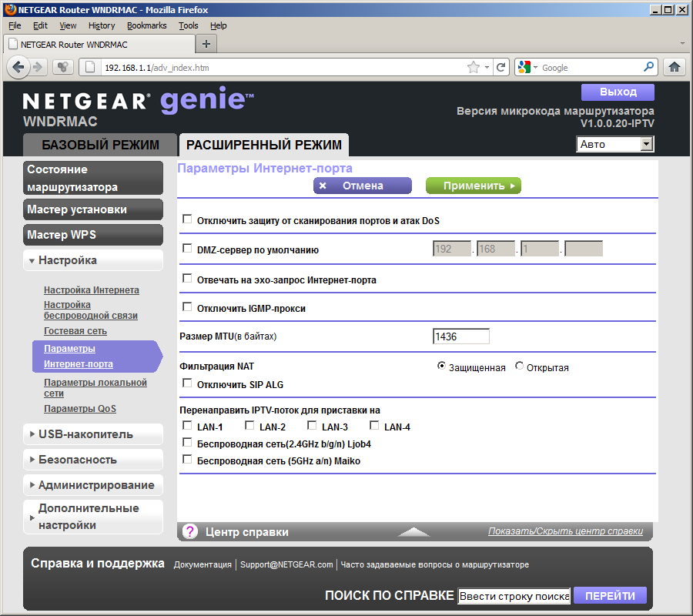693x616 pixels.
Task: Click the ПЕРЕЙТИ search button
Action: (610, 596)
